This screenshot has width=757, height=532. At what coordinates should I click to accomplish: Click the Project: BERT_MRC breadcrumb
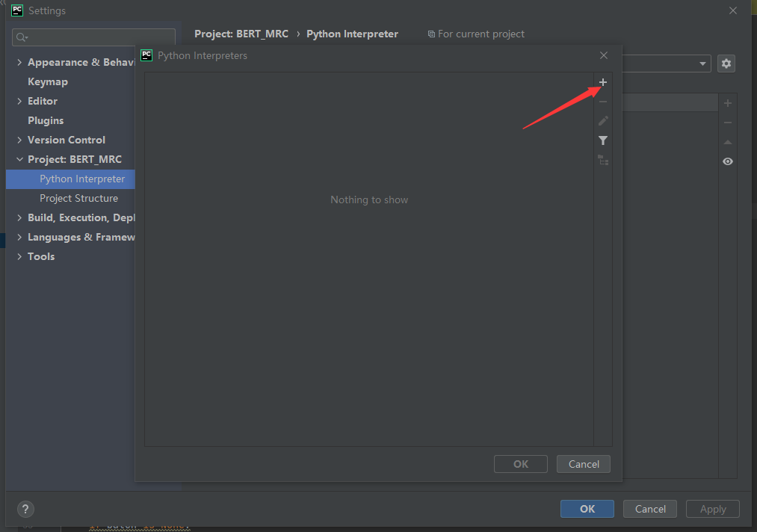(x=241, y=34)
